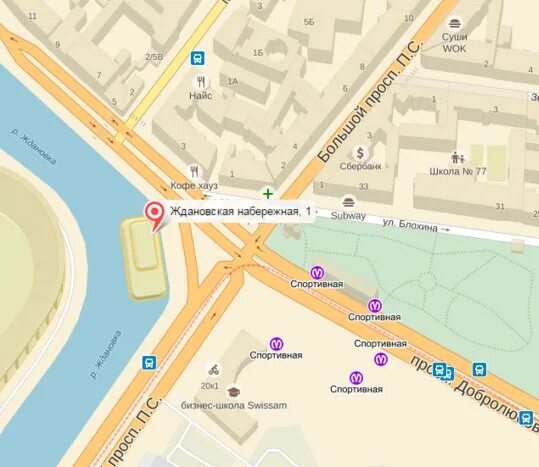Click the bus stop icon near building 2/5В
Screen dimensions: 539x467
[197, 58]
